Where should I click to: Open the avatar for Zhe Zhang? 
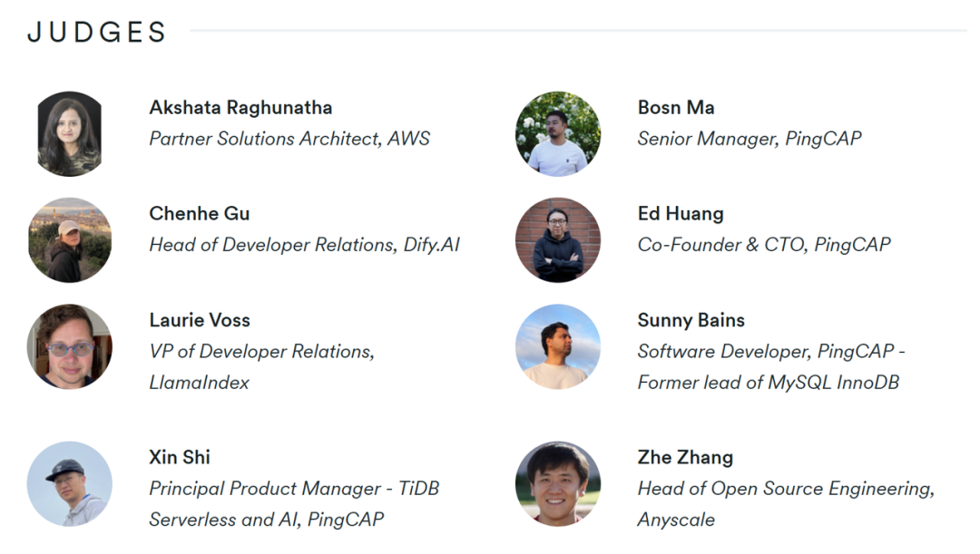558,483
